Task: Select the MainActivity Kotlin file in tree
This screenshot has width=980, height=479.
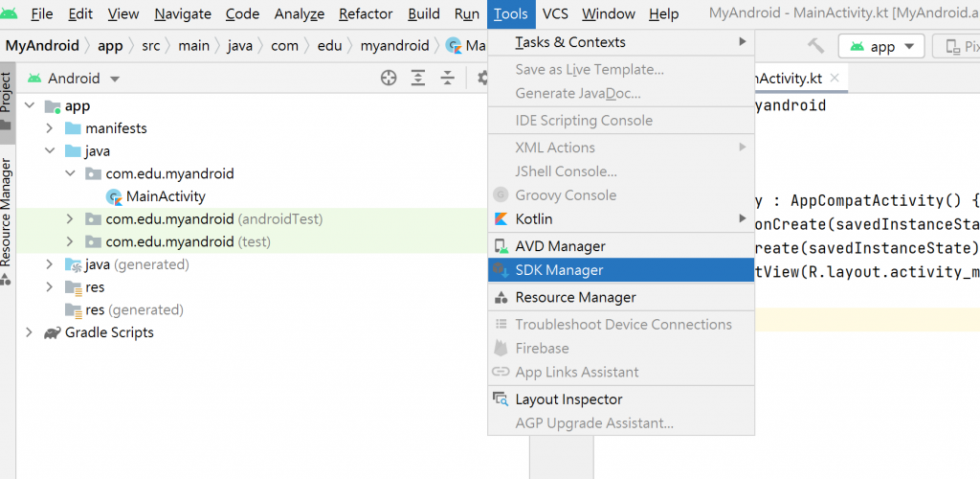Action: [166, 196]
